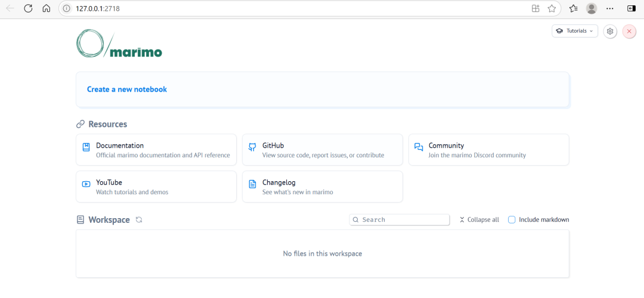
Task: Open browser Settings and more menu
Action: 609,8
